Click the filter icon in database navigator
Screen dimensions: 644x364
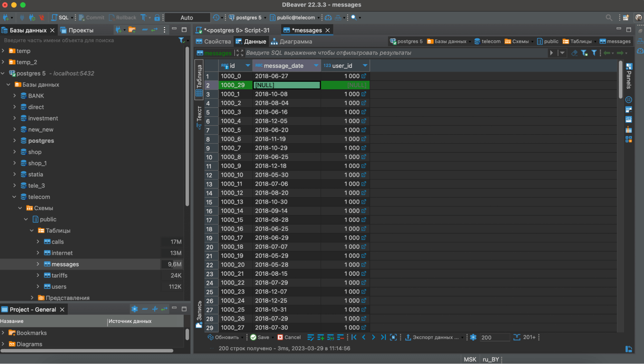182,40
